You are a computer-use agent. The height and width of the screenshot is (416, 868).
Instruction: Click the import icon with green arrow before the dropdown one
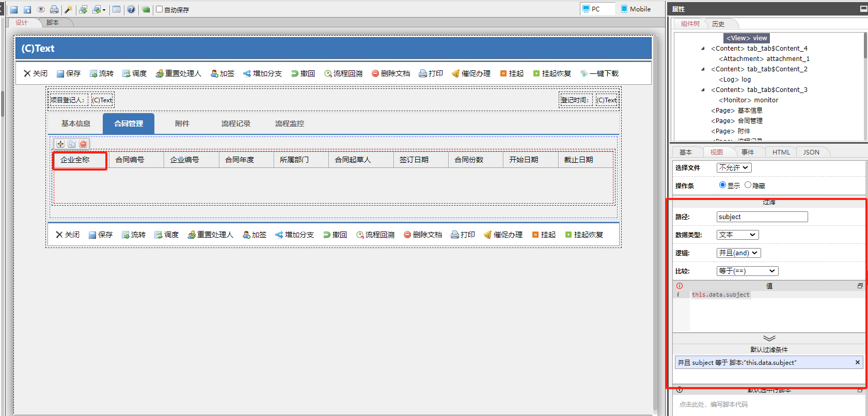(83, 9)
